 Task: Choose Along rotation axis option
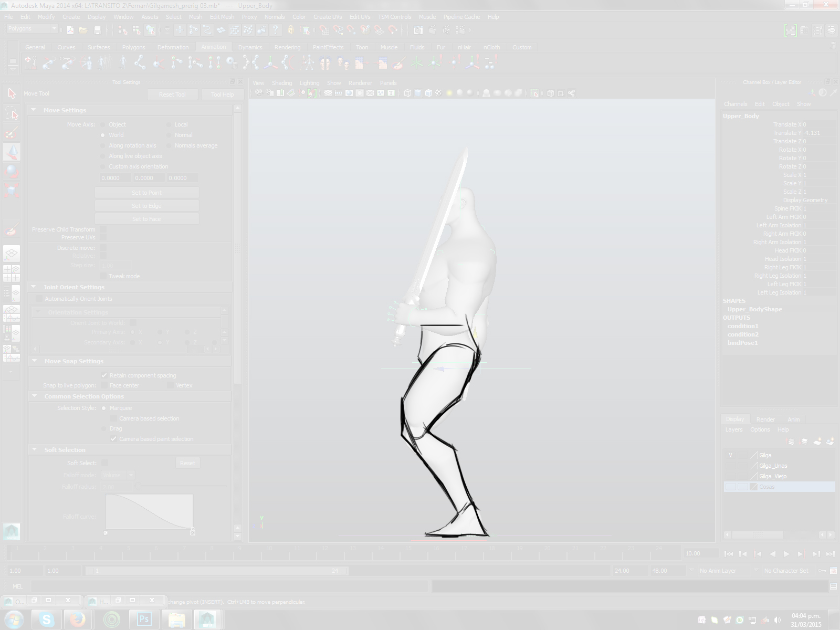tap(103, 145)
